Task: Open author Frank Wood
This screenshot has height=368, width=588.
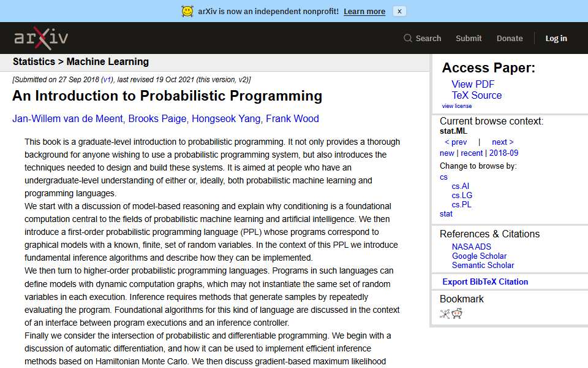Action: click(x=292, y=118)
